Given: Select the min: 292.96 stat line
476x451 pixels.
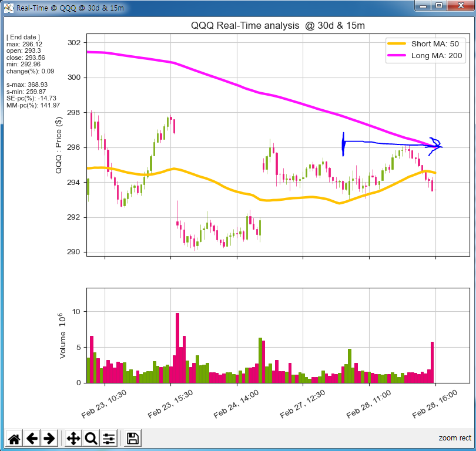Looking at the screenshot, I should tap(24, 64).
